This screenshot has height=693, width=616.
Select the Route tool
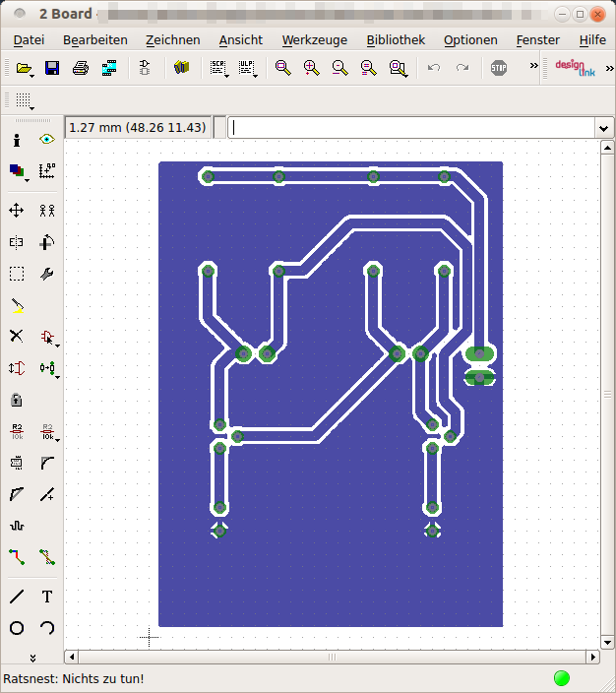click(x=17, y=557)
